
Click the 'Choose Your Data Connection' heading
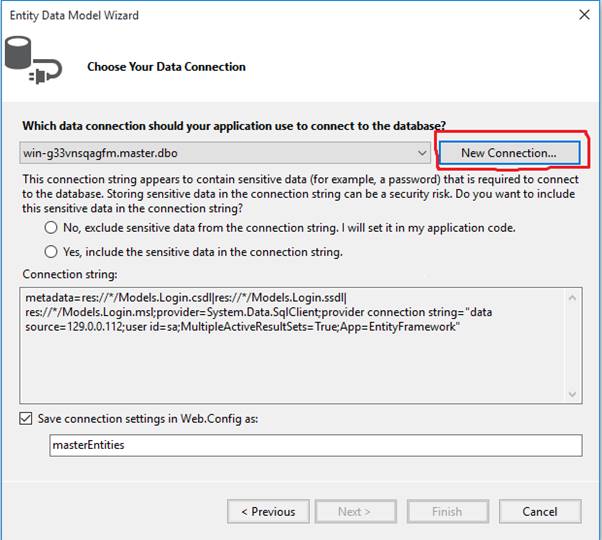166,67
